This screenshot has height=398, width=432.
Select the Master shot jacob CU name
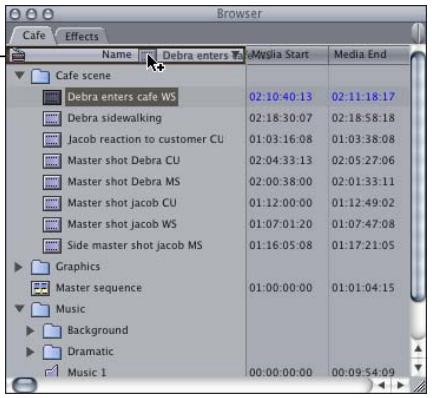pos(122,203)
